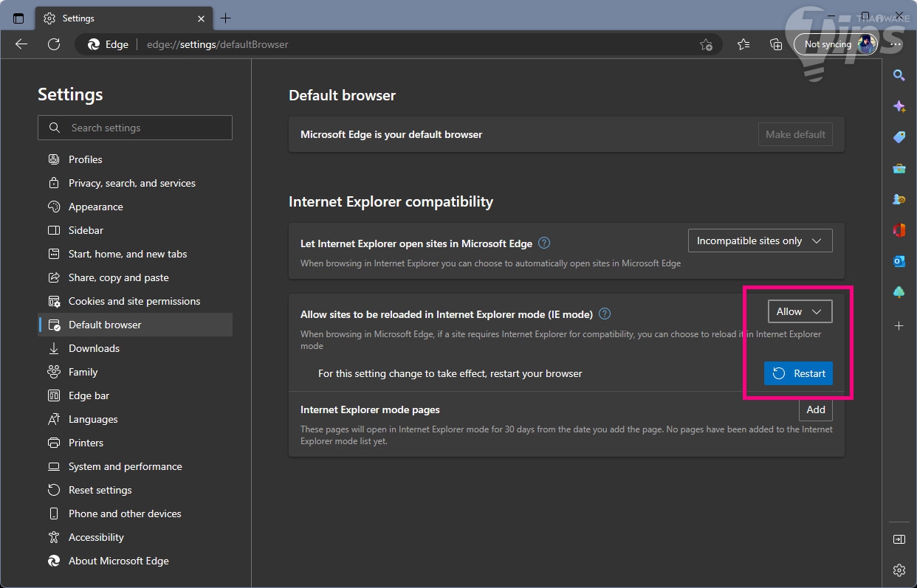Open a new tab with plus button
The height and width of the screenshot is (588, 917).
tap(226, 18)
